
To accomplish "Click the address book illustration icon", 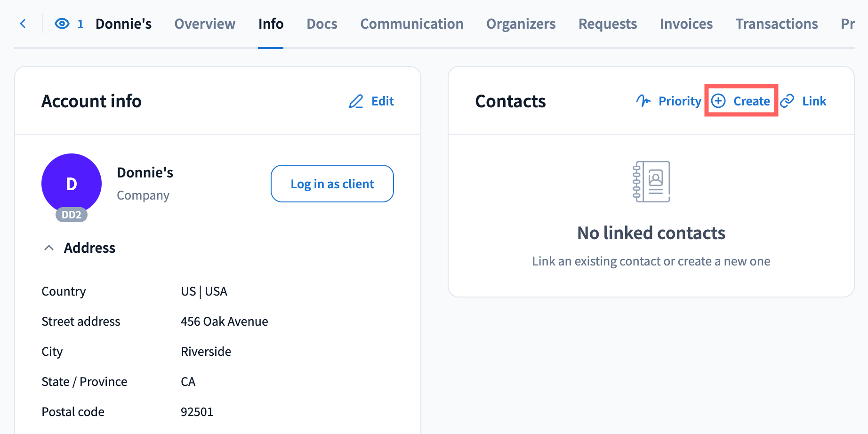I will 651,182.
